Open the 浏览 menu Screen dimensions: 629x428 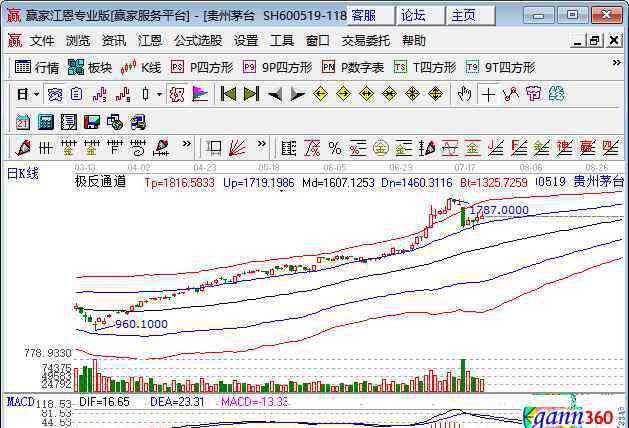78,41
